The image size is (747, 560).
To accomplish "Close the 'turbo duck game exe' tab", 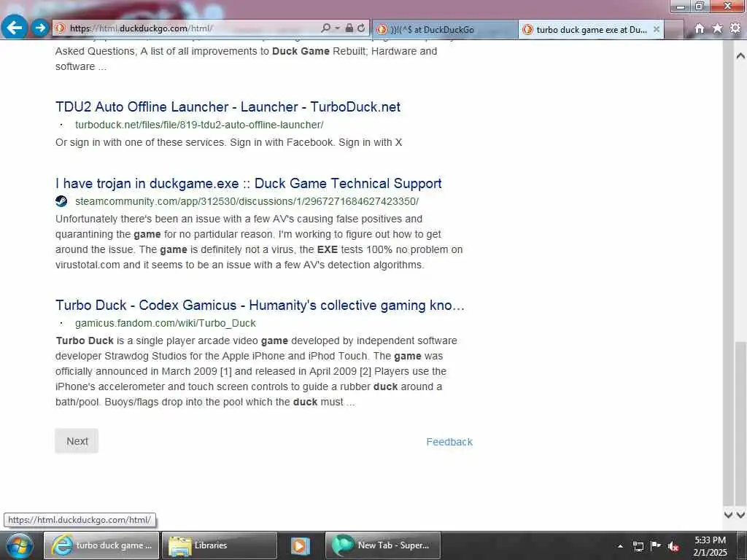I will (657, 29).
